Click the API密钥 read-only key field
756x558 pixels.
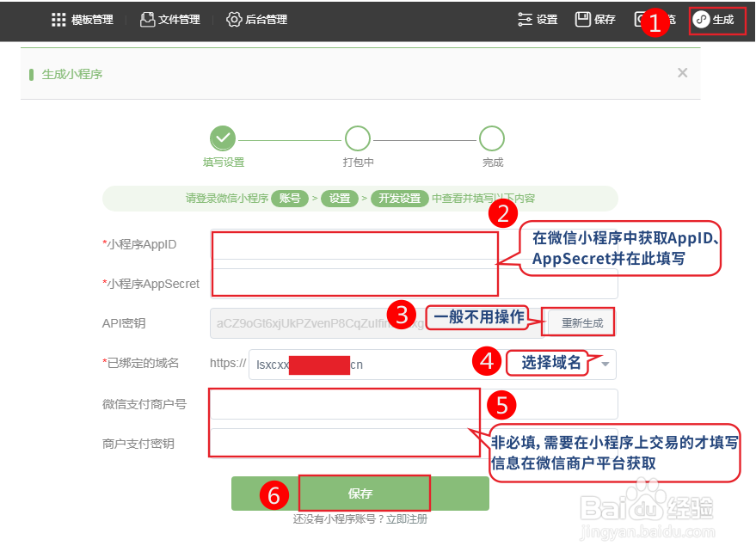(378, 323)
